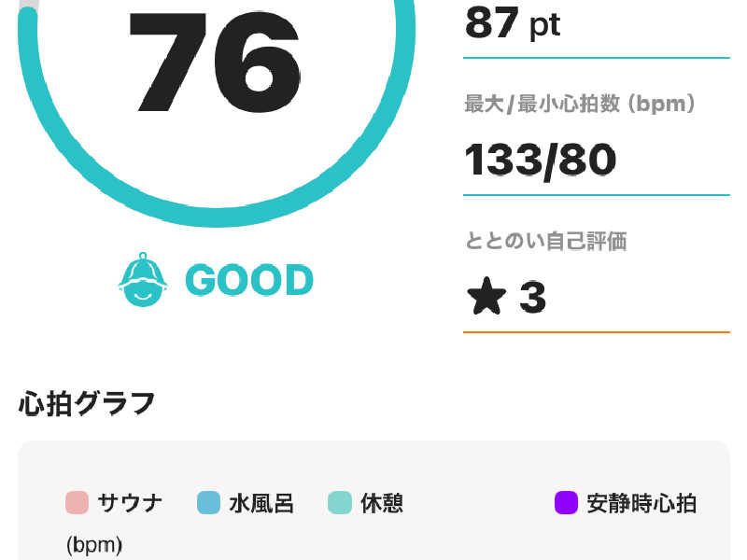Viewport: 747px width, 560px height.
Task: Click the 水風呂 legend text
Action: 261,503
